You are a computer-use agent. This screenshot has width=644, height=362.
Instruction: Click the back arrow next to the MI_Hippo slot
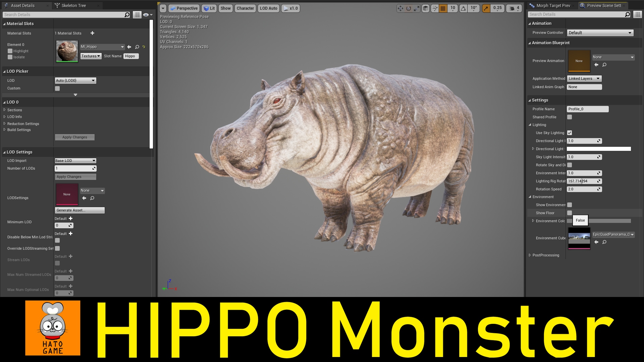pyautogui.click(x=129, y=47)
